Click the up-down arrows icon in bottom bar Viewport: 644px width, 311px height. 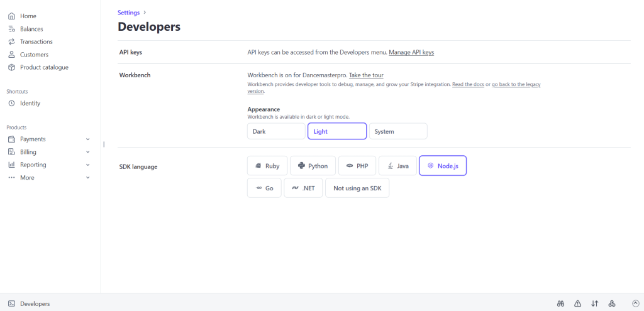pos(594,303)
